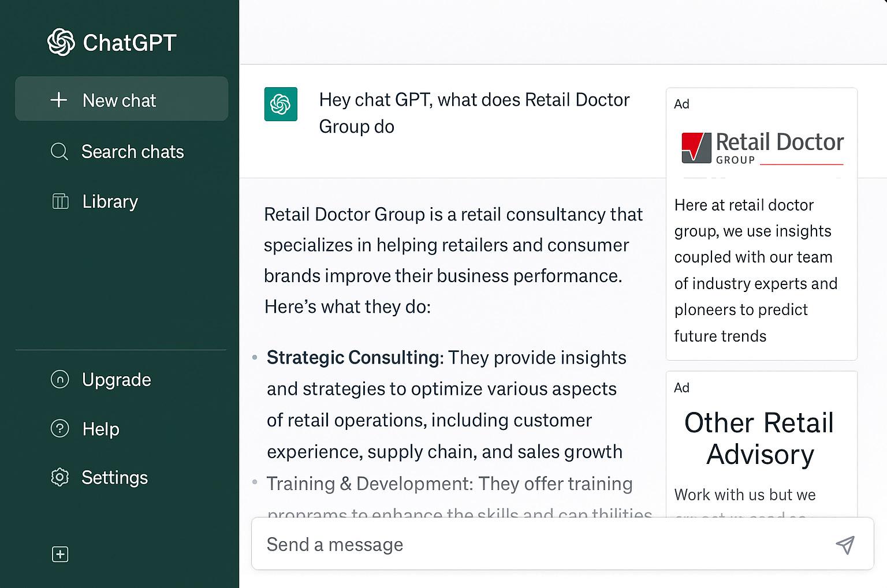Click the square plus icon at sidebar bottom

(x=60, y=555)
